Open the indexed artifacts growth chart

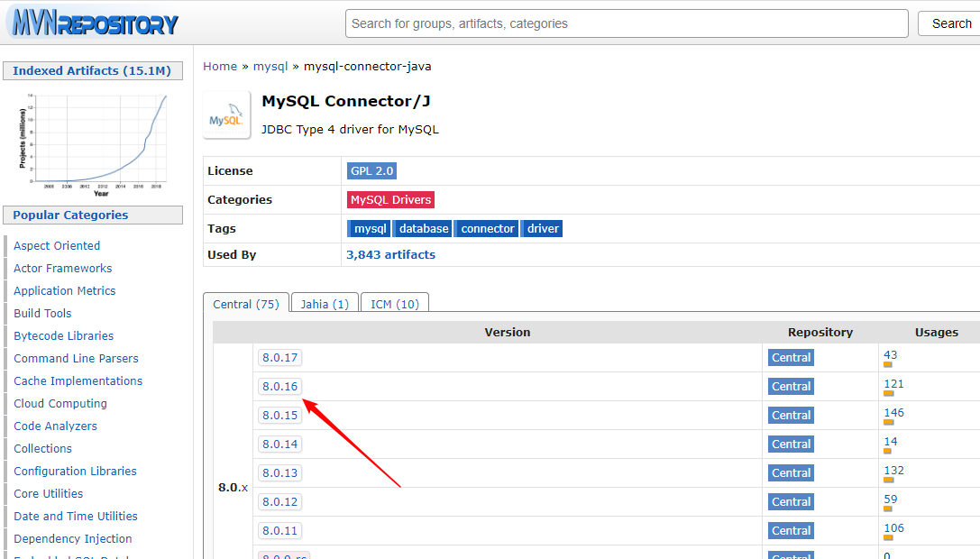coord(93,144)
